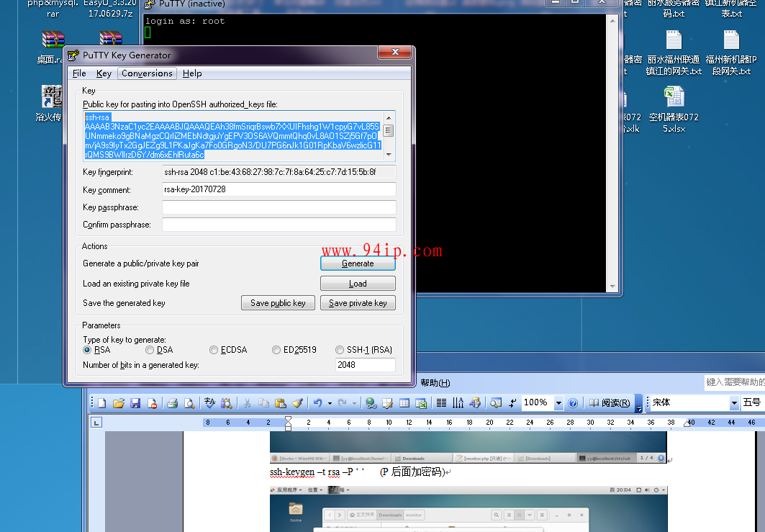Click 丽水福州联通镇江的网关.txt desktop file
Image resolution: width=765 pixels, height=532 pixels.
674,53
